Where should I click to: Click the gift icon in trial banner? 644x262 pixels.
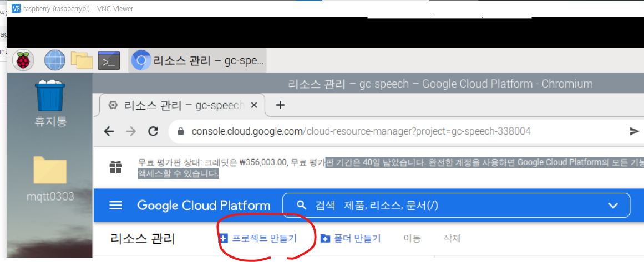tap(115, 167)
